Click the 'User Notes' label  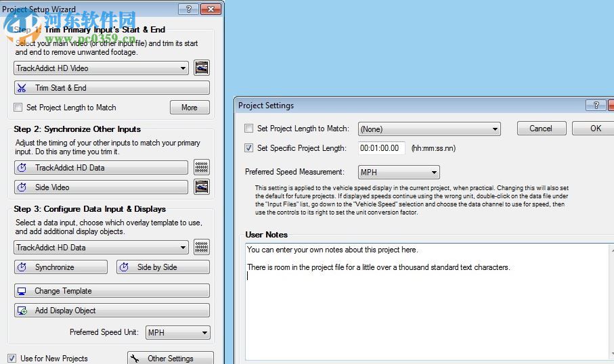pyautogui.click(x=266, y=235)
